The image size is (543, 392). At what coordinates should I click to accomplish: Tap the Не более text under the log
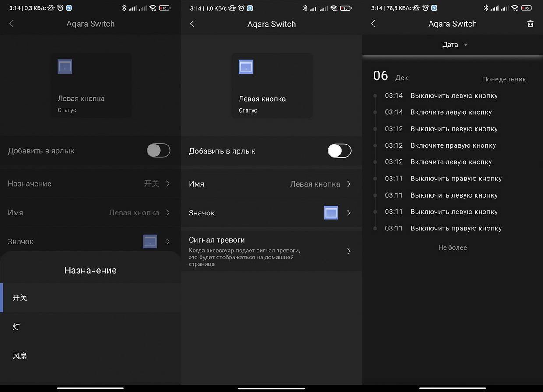pyautogui.click(x=452, y=247)
